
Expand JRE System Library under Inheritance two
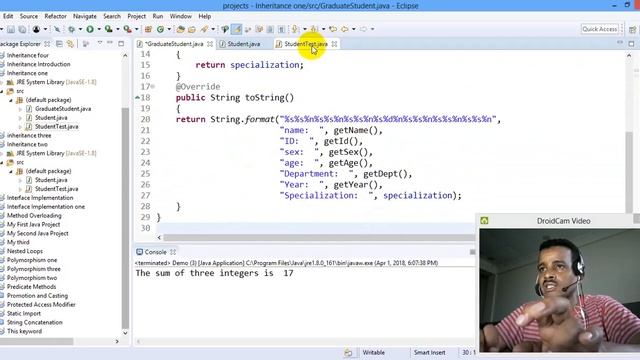click(x=2, y=153)
